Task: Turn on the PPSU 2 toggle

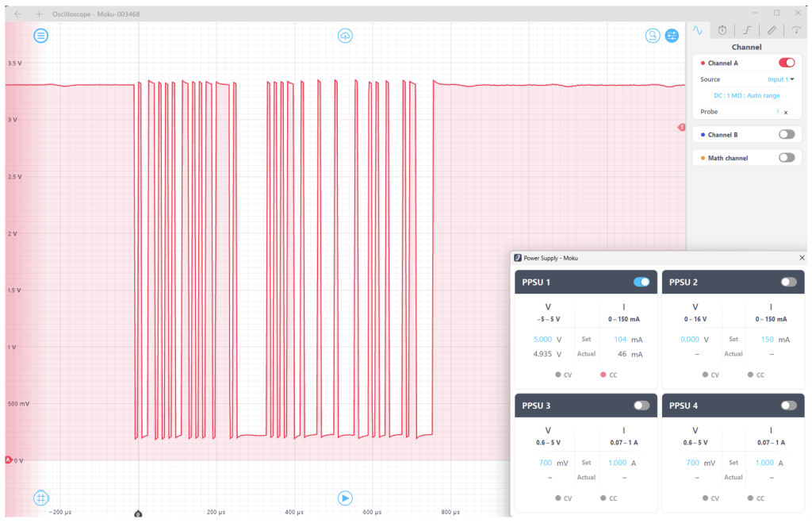Action: click(788, 282)
